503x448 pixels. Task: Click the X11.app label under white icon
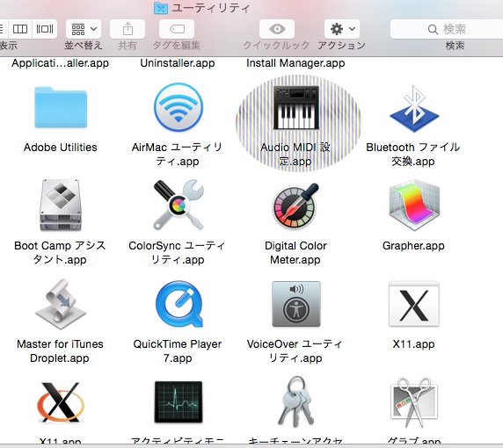click(413, 344)
